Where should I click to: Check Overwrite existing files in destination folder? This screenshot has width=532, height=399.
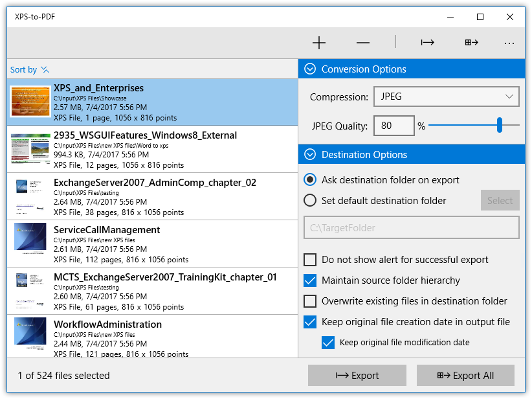pos(310,301)
